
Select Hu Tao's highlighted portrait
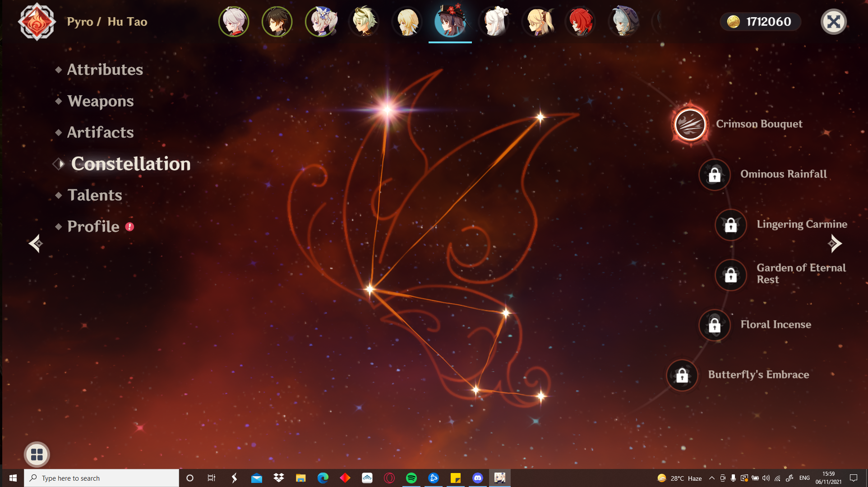[450, 22]
